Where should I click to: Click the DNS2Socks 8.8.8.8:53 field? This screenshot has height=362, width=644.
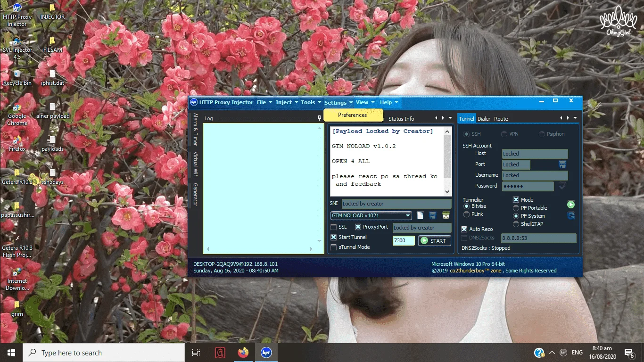(x=538, y=238)
